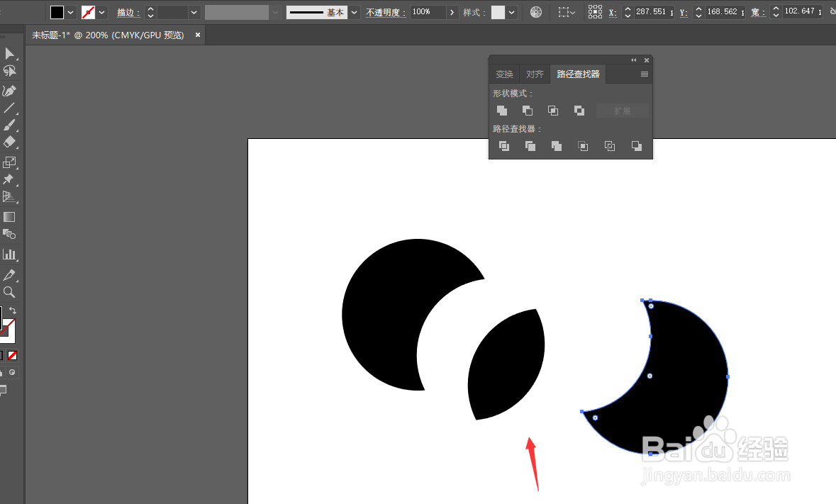Open the stroke color dropdown arrow
Screen dimensions: 836x504
pyautogui.click(x=102, y=12)
